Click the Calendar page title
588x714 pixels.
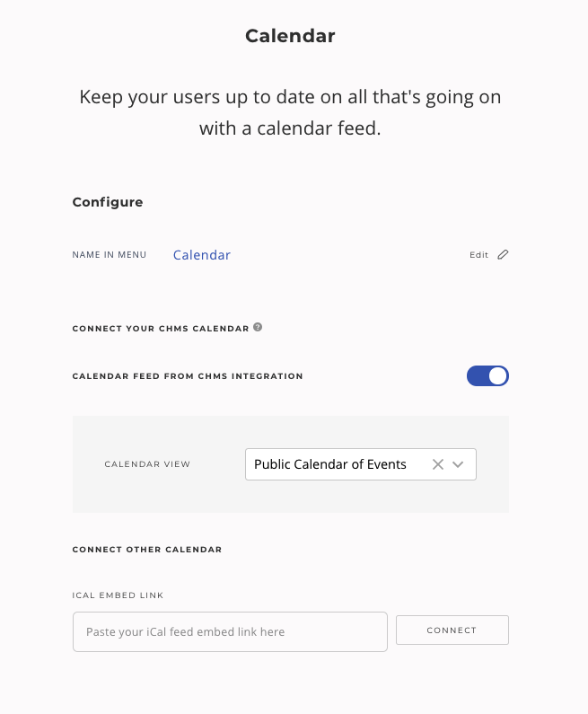[x=290, y=36]
